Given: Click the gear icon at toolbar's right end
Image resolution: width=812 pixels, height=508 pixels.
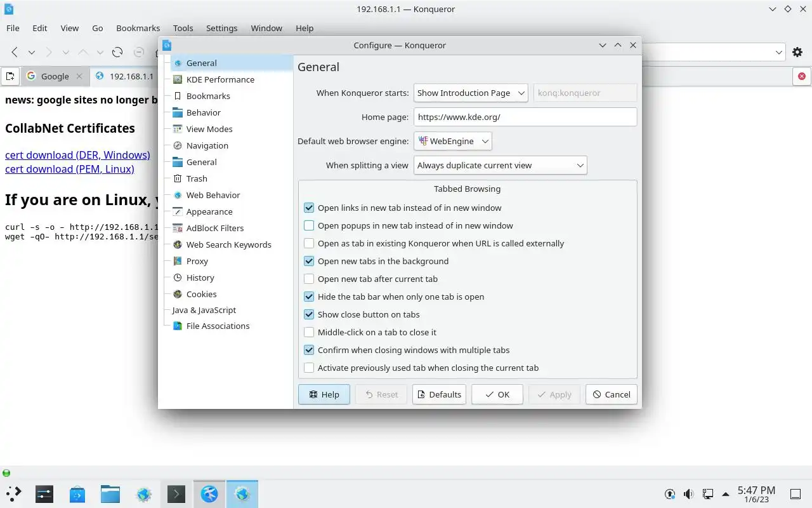Looking at the screenshot, I should (x=797, y=53).
